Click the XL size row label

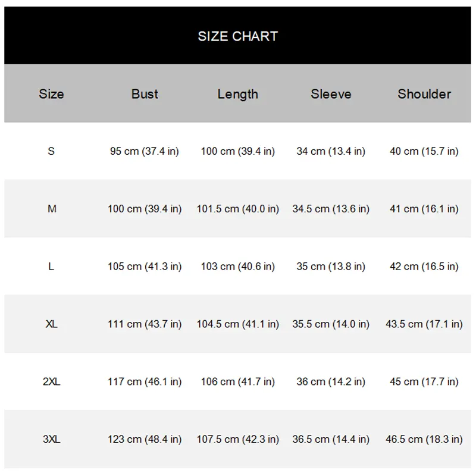[51, 324]
